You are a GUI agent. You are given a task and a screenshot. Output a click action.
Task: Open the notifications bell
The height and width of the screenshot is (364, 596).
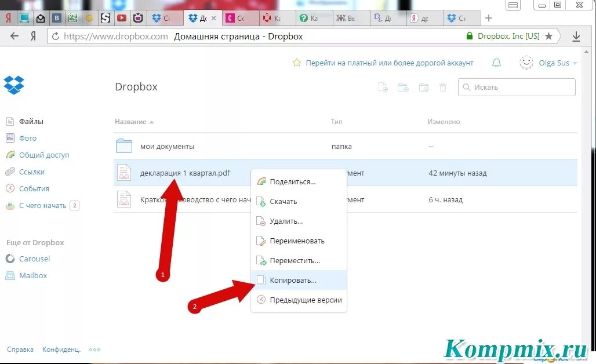point(496,63)
